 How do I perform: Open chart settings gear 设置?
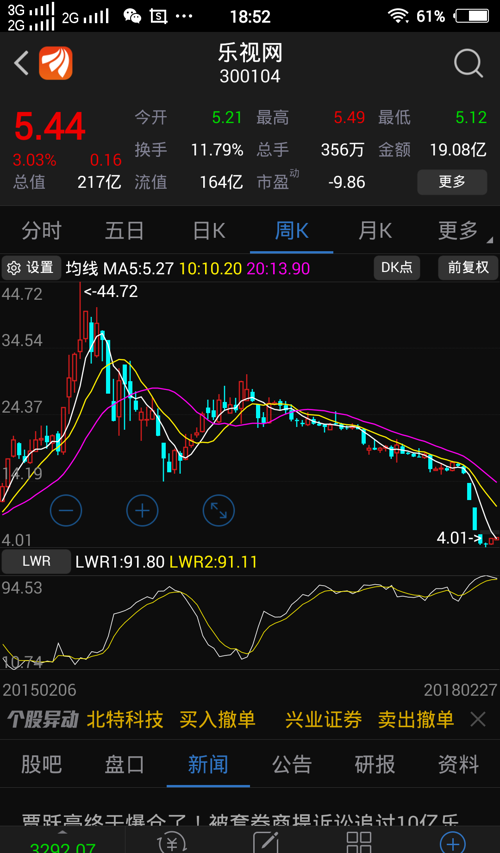[x=31, y=268]
